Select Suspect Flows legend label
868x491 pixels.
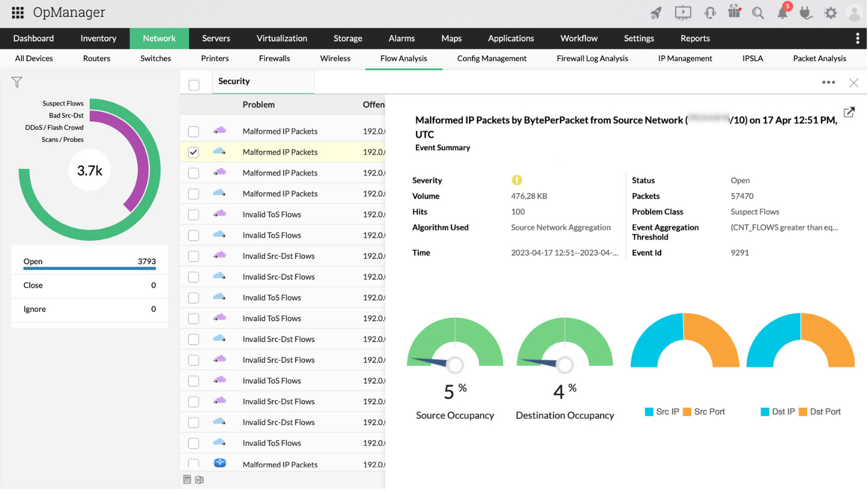tap(63, 103)
